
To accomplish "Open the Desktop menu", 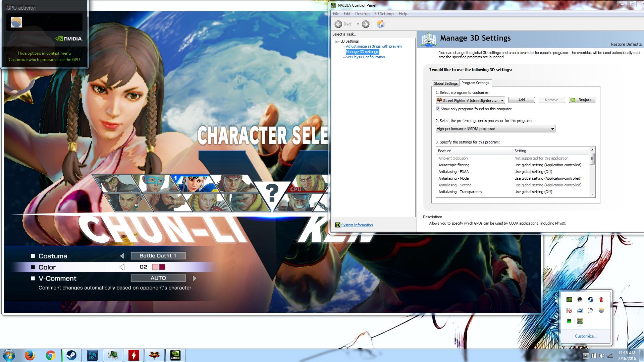I will click(x=362, y=14).
